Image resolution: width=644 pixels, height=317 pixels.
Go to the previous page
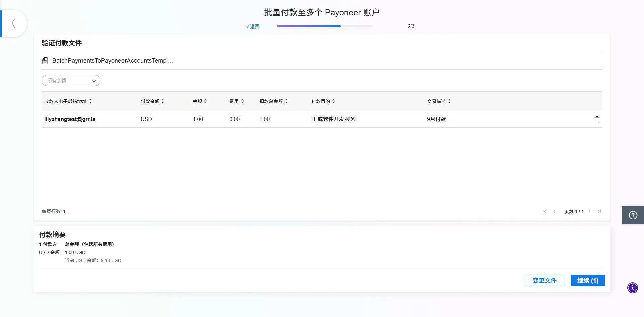[554, 211]
